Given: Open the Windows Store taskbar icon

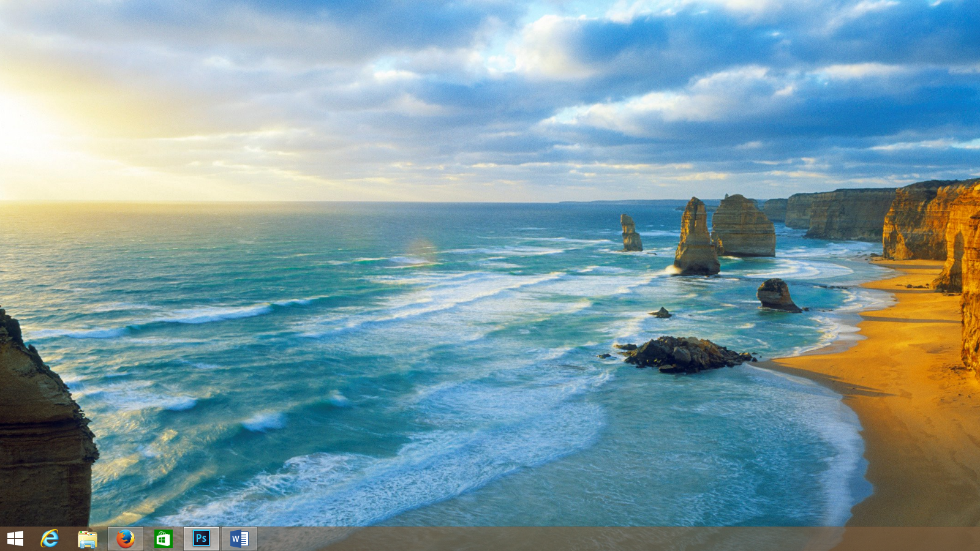Looking at the screenshot, I should click(164, 539).
